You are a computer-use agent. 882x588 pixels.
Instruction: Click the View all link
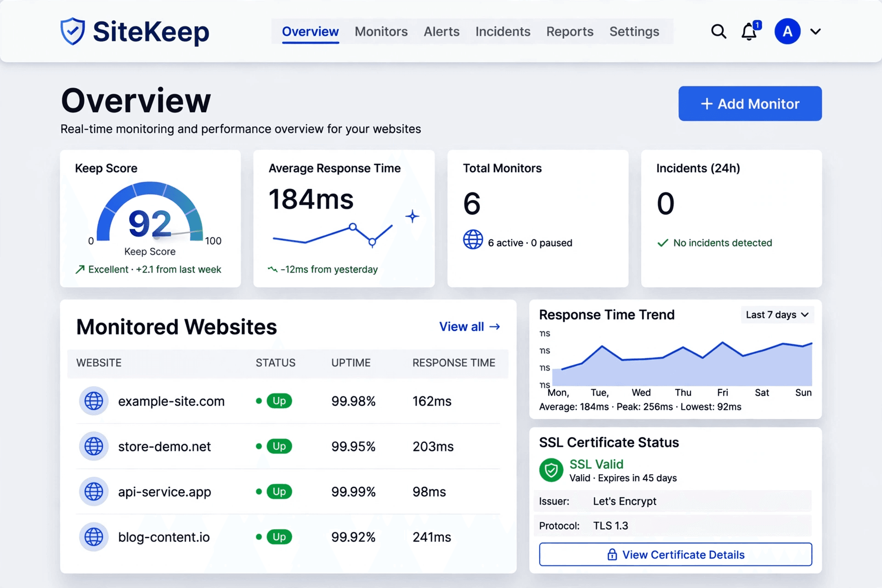pyautogui.click(x=469, y=327)
